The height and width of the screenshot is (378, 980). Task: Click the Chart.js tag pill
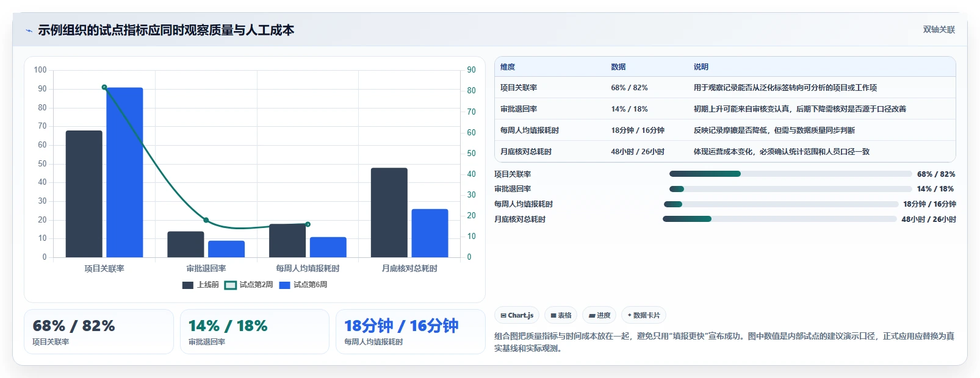point(517,315)
